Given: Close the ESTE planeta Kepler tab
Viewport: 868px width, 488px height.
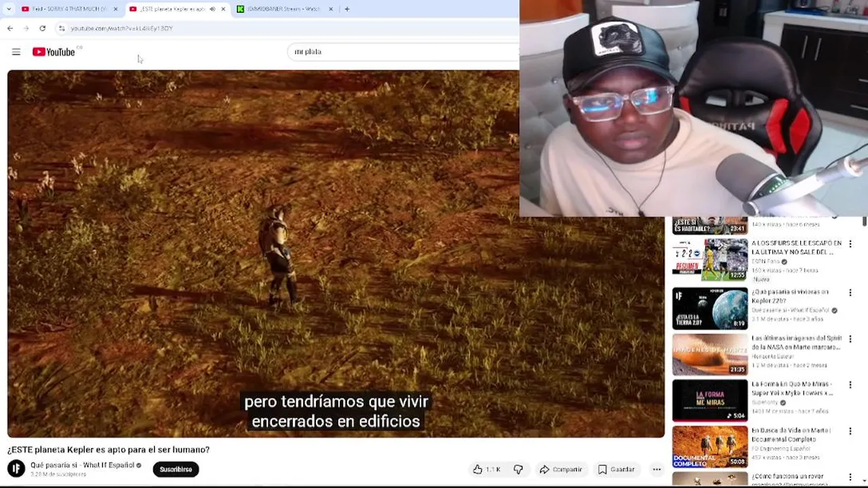Looking at the screenshot, I should point(223,9).
